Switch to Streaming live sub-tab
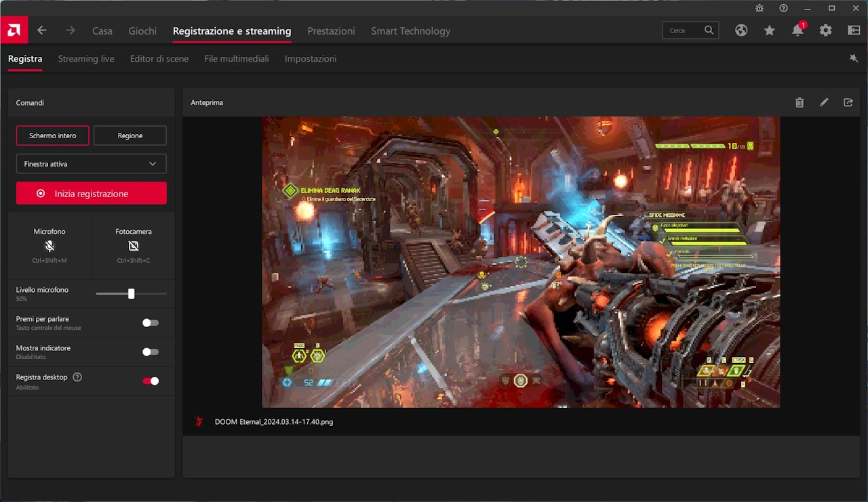Image resolution: width=868 pixels, height=502 pixels. [x=86, y=59]
